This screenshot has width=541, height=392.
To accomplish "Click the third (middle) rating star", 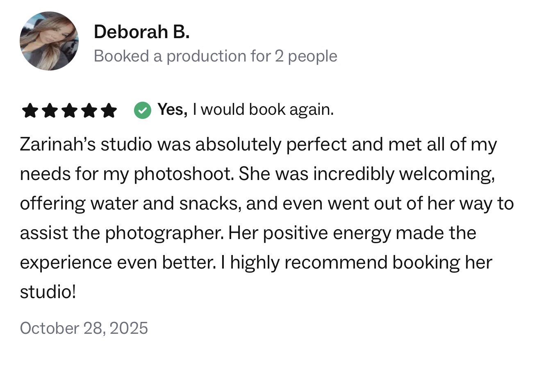I will click(69, 110).
